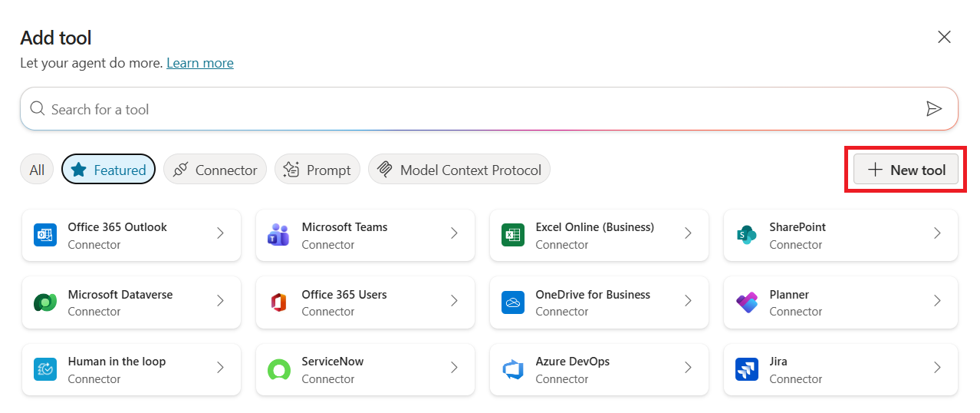Expand the Office 365 Users chevron
The image size is (980, 413).
pos(454,301)
